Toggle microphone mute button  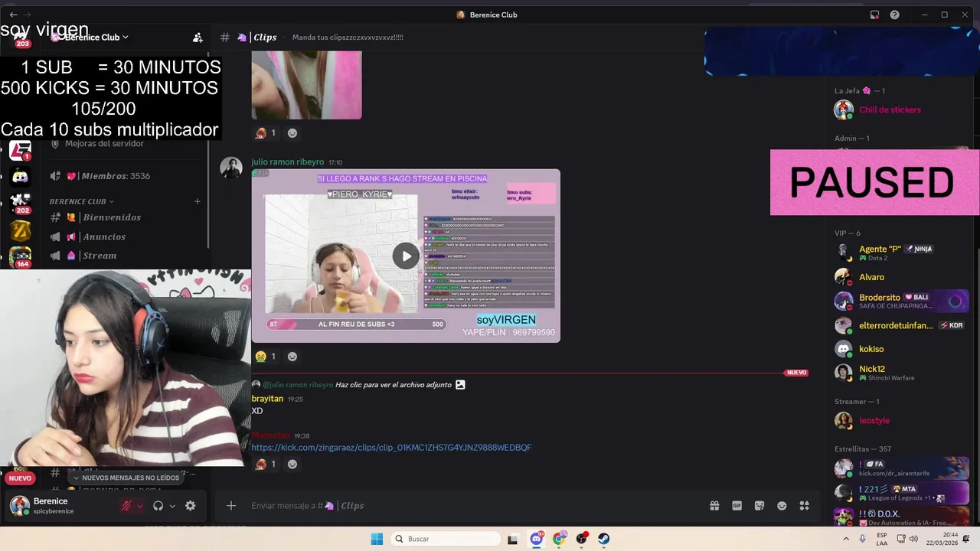pos(127,506)
